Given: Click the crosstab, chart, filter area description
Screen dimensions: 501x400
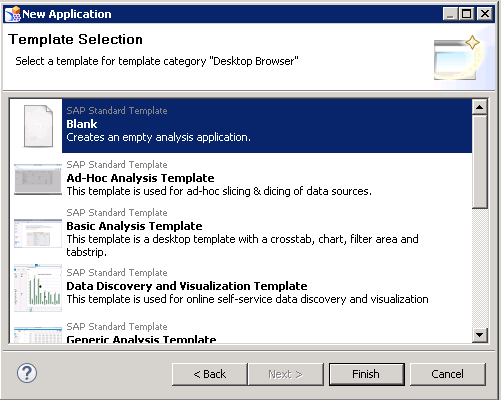Looking at the screenshot, I should [242, 245].
